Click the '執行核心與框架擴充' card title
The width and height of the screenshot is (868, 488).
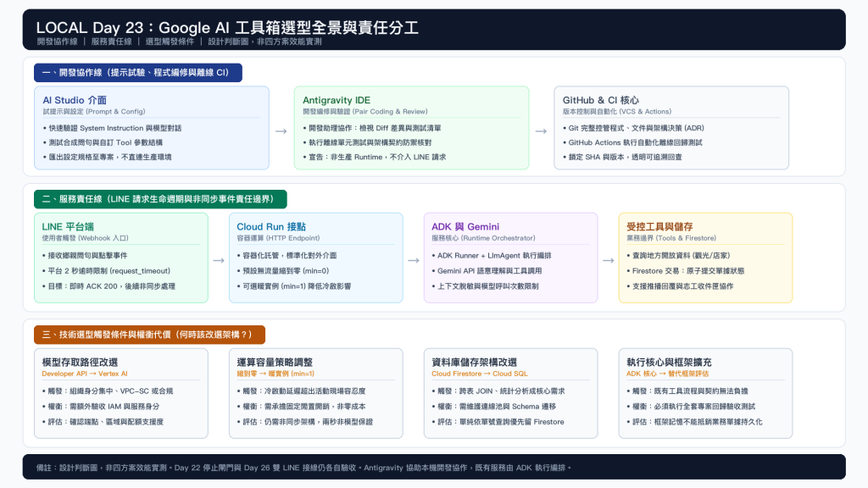coord(670,363)
